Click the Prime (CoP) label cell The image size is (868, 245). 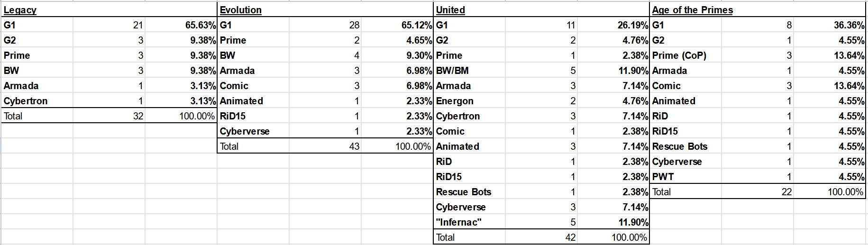(679, 55)
